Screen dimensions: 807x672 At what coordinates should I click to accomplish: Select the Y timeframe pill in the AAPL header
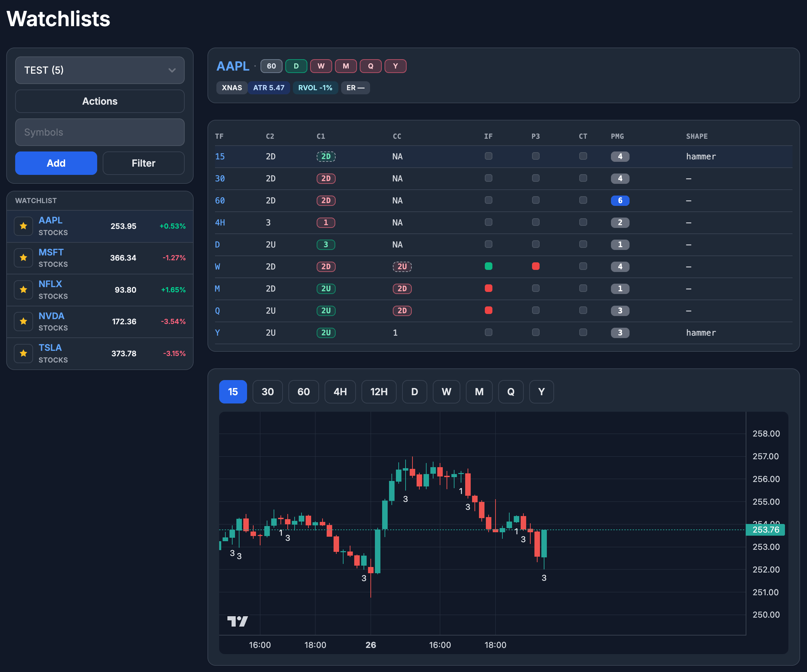click(x=396, y=66)
